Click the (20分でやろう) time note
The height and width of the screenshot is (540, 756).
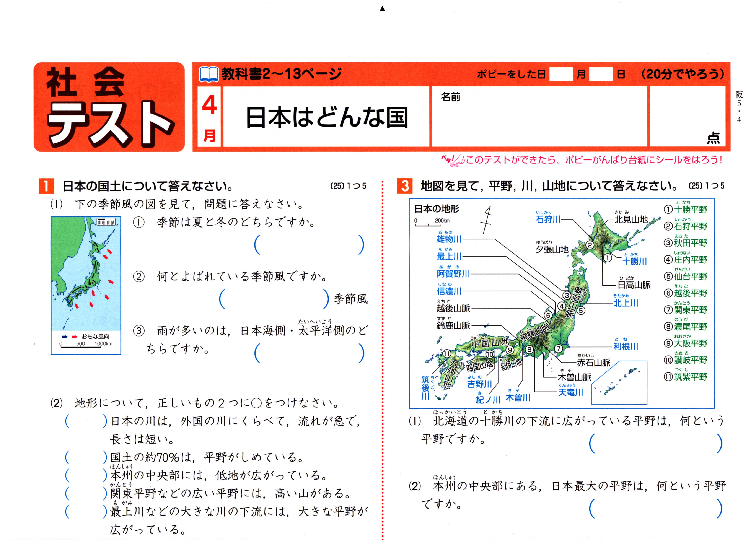683,74
